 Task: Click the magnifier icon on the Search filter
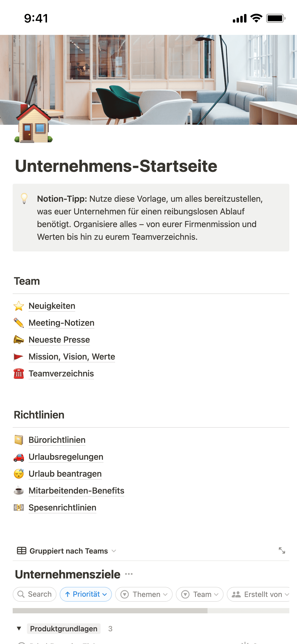[x=22, y=594]
